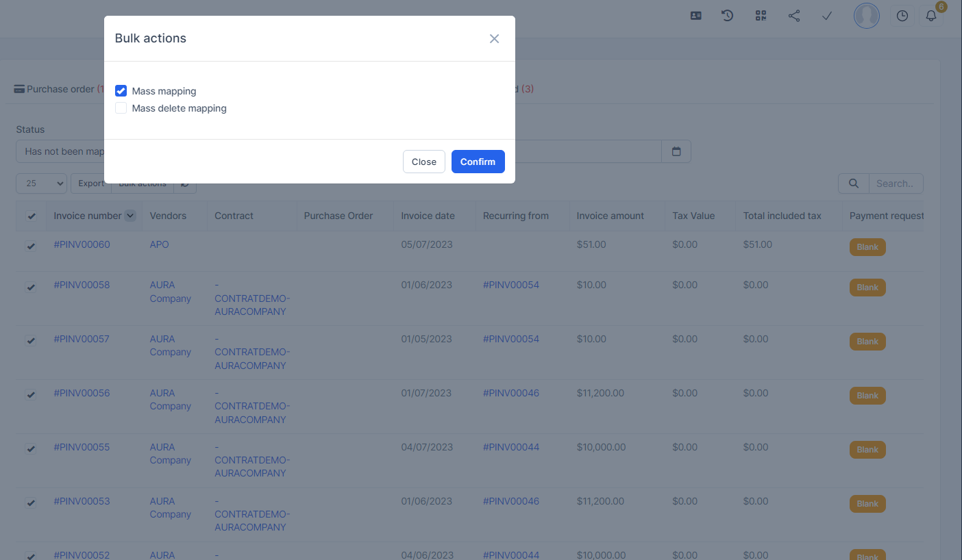Open the Status filter dropdown
This screenshot has height=560, width=962.
pyautogui.click(x=60, y=151)
